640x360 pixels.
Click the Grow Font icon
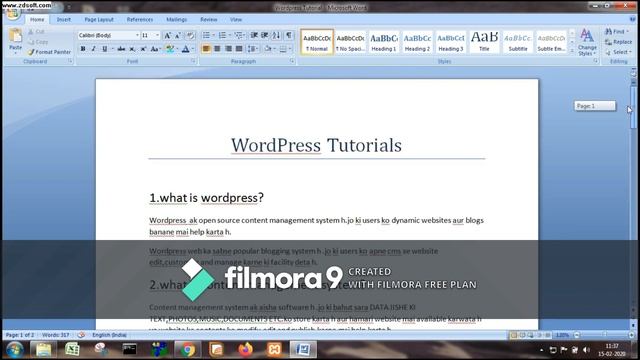[167, 36]
